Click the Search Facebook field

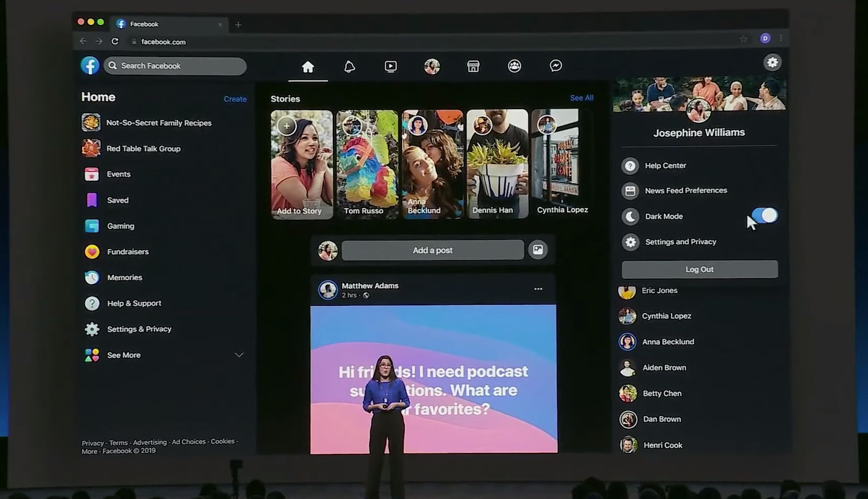[x=175, y=66]
